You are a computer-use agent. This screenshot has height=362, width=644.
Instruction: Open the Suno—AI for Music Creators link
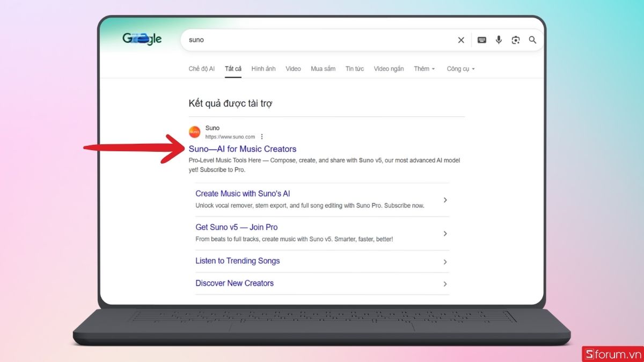click(x=243, y=149)
